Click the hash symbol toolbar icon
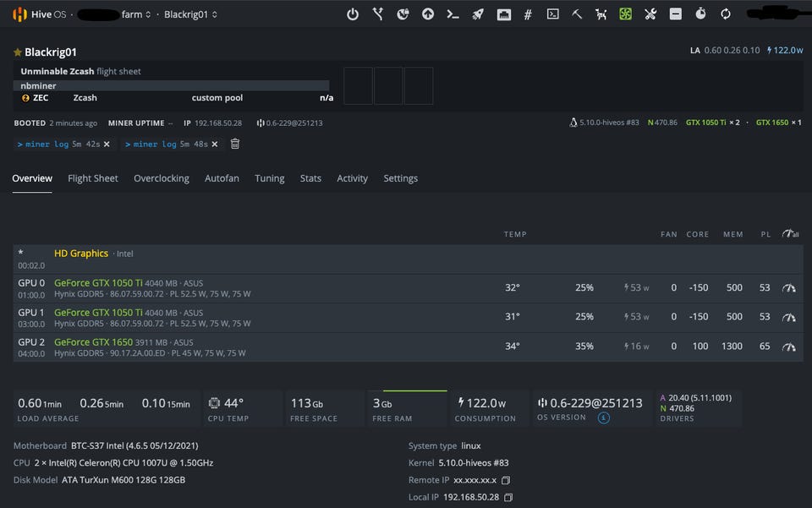 528,14
